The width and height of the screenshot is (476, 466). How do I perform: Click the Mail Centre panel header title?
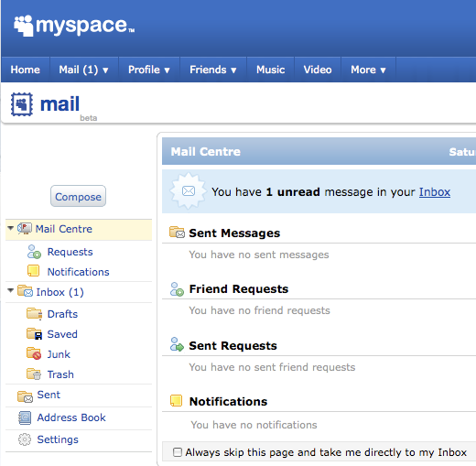point(206,152)
